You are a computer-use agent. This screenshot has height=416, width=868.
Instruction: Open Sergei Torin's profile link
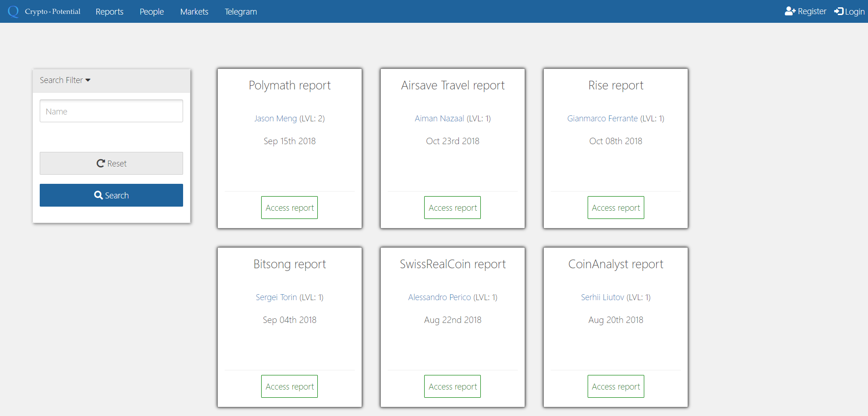tap(276, 297)
